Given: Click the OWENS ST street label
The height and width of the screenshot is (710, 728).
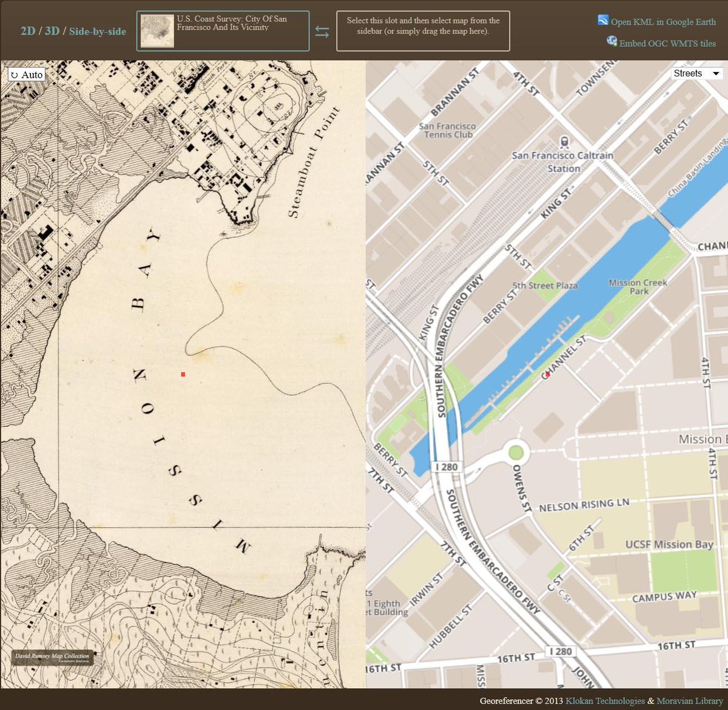Looking at the screenshot, I should (x=521, y=487).
